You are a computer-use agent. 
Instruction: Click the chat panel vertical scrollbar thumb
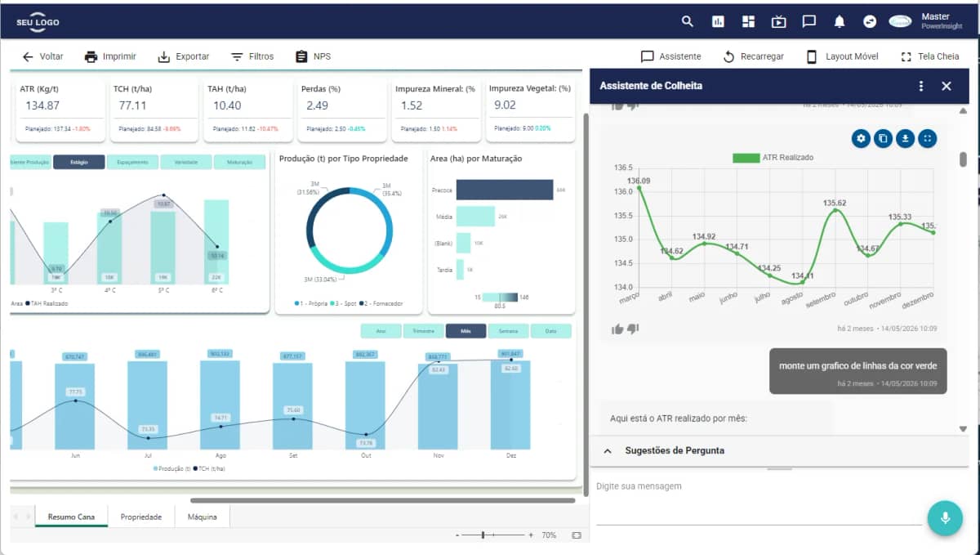(963, 159)
